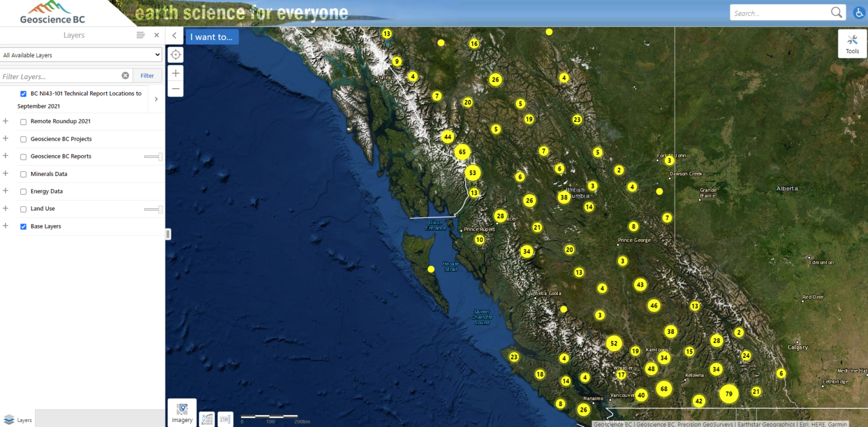Activate the geolocation crosshair tool
This screenshot has height=427, width=868.
[175, 54]
